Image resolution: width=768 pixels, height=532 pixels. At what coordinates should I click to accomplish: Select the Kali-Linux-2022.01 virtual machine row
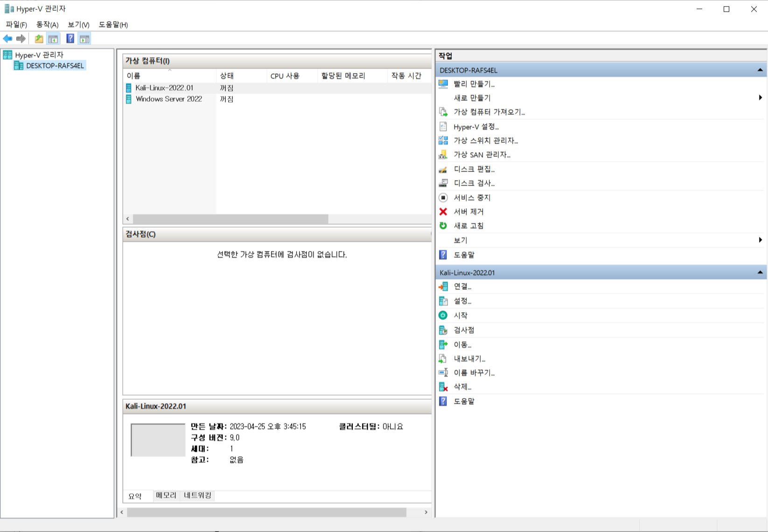[277, 88]
